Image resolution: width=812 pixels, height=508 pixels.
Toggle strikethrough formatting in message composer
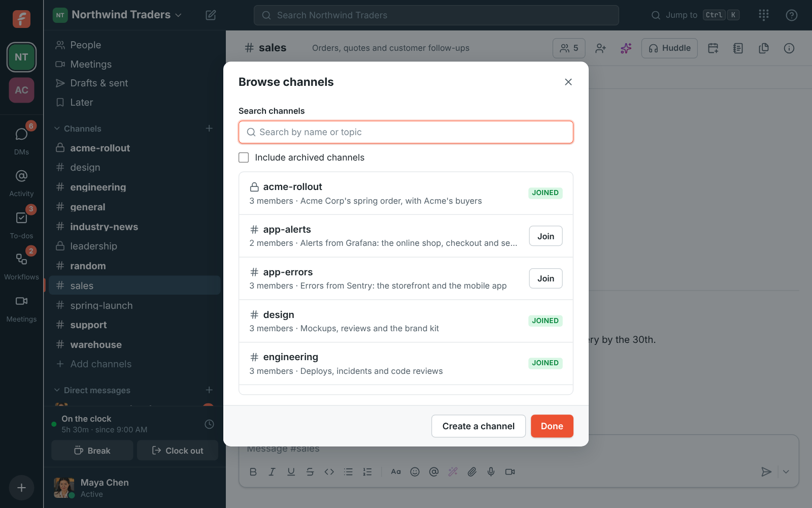coord(310,472)
